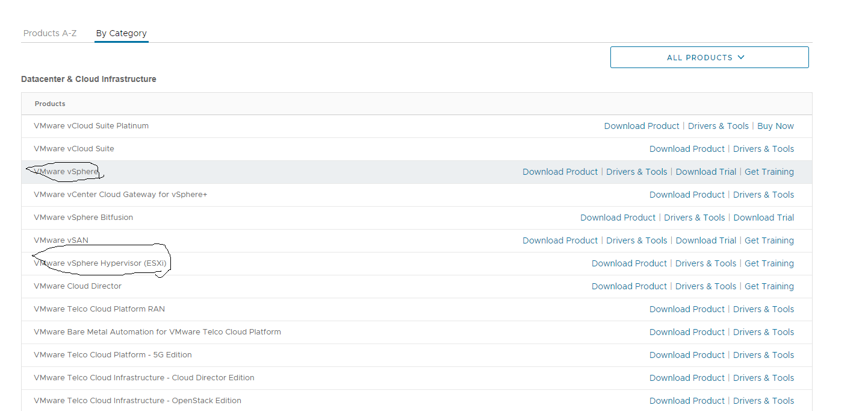Download Product for VMware vSAN

pyautogui.click(x=560, y=240)
